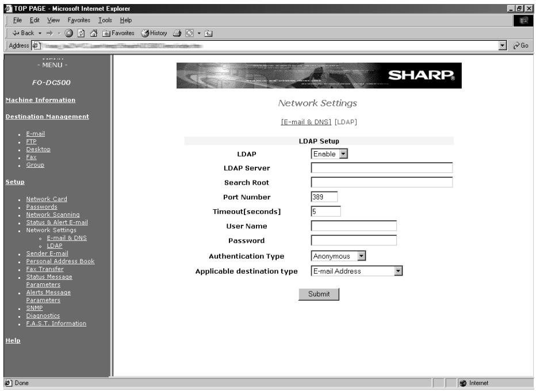This screenshot has width=536, height=392.
Task: Click the Forward arrow toolbar button
Action: click(x=50, y=33)
